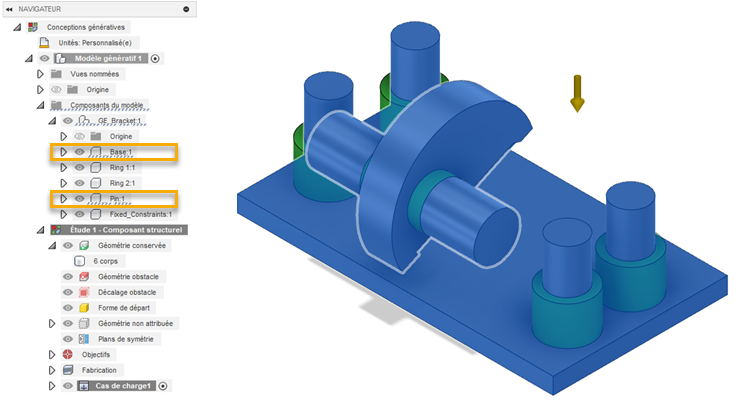This screenshot has height=412, width=747.
Task: Click the Vues nommées folder icon
Action: point(56,74)
